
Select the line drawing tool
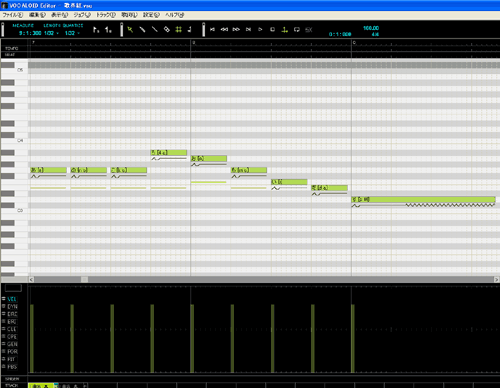(x=155, y=30)
